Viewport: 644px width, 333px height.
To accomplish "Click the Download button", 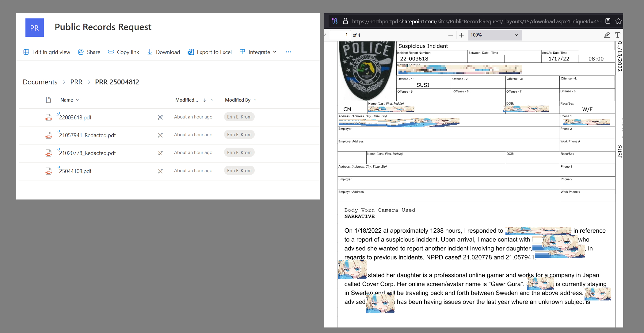I will coord(164,52).
